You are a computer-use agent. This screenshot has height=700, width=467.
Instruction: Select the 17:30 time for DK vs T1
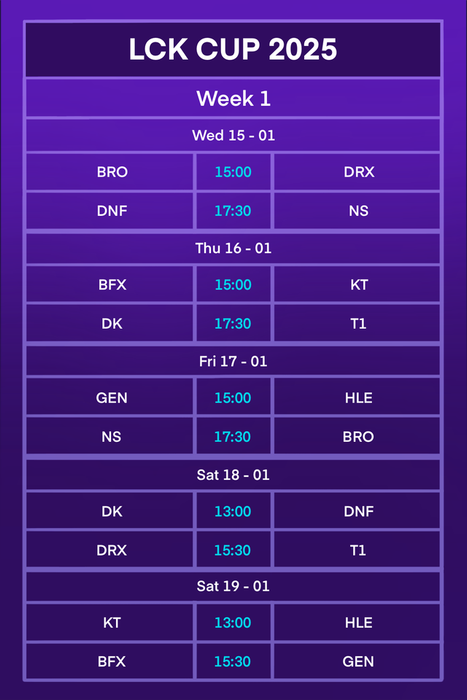[x=233, y=323]
